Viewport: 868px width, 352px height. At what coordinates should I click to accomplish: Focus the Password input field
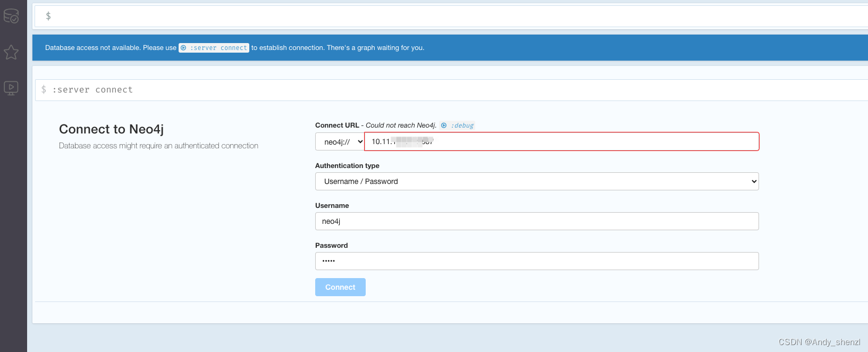click(537, 261)
